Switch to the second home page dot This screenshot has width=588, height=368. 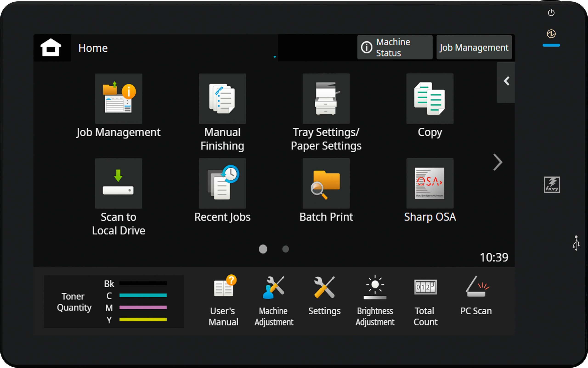tap(285, 249)
